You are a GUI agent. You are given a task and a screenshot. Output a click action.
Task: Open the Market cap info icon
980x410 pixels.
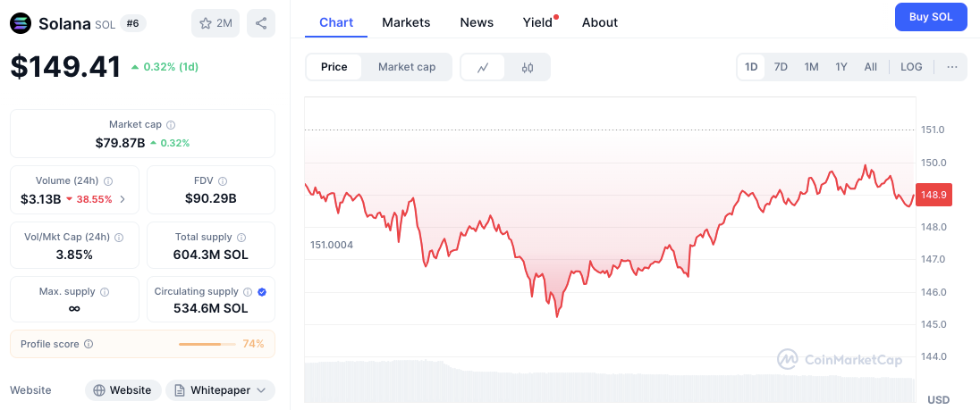click(172, 125)
